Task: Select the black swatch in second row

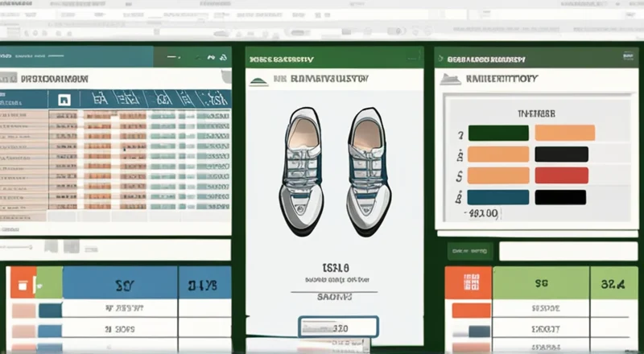Action: (x=562, y=154)
